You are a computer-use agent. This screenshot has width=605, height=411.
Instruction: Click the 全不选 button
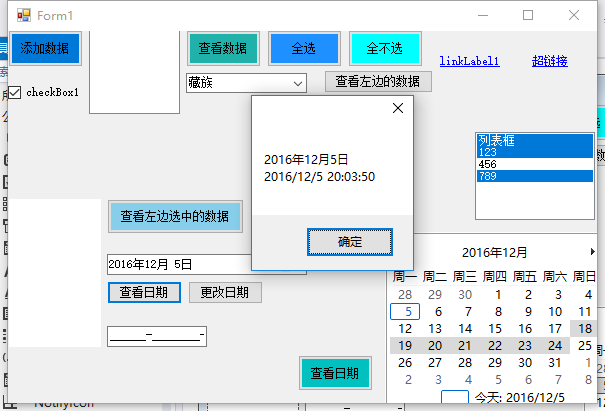(x=385, y=48)
